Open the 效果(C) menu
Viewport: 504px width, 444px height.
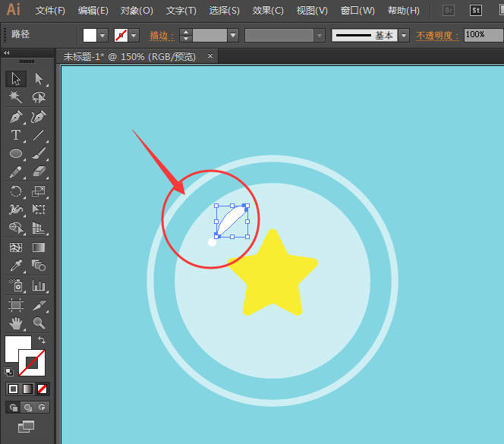coord(268,11)
